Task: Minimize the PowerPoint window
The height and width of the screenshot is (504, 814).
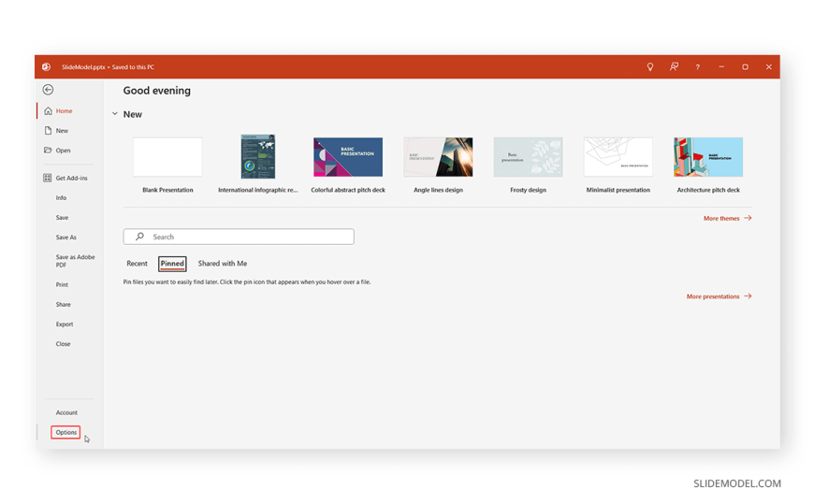Action: pyautogui.click(x=721, y=67)
